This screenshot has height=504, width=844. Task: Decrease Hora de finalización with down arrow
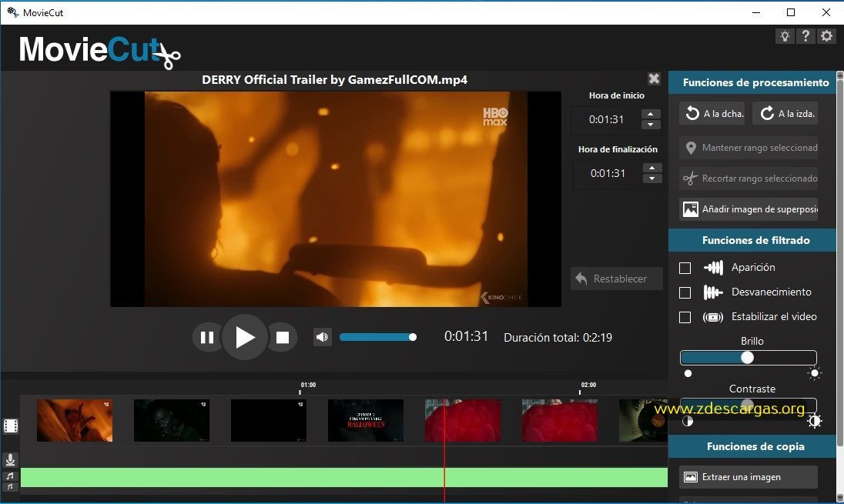[x=651, y=179]
